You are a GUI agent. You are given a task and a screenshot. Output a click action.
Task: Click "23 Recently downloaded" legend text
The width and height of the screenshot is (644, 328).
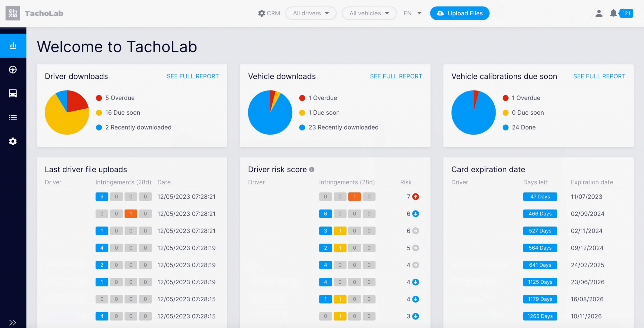(x=343, y=127)
